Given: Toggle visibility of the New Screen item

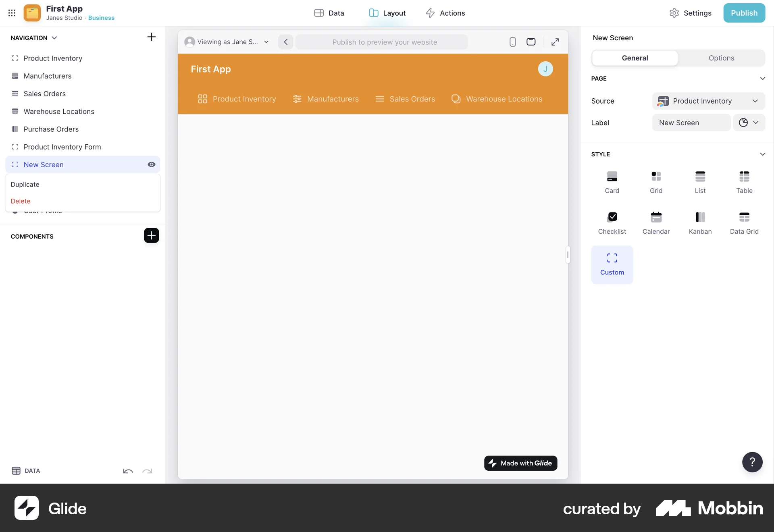Looking at the screenshot, I should point(151,164).
